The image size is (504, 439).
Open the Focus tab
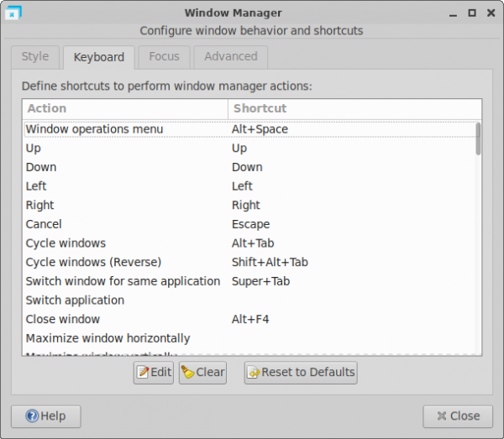[164, 57]
